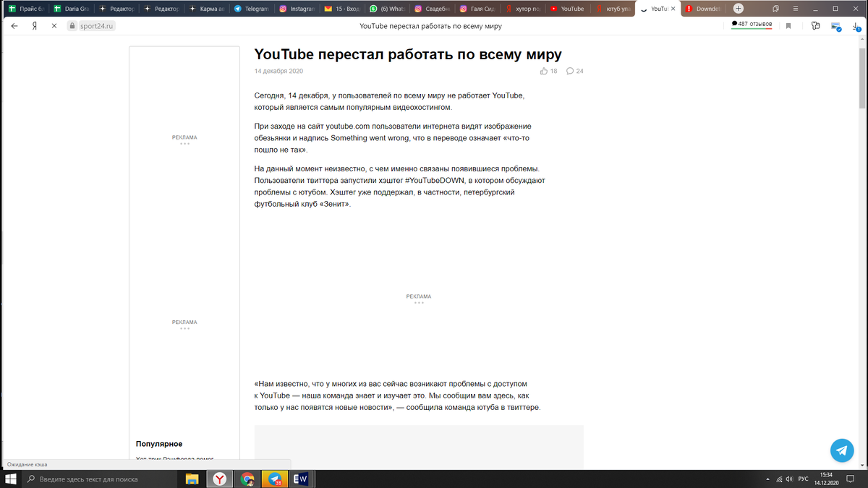This screenshot has width=868, height=488.
Task: Open the Windows notification center
Action: click(x=852, y=479)
